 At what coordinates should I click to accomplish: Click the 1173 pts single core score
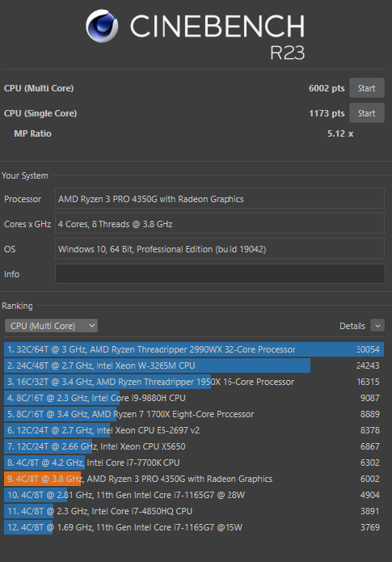pos(327,113)
